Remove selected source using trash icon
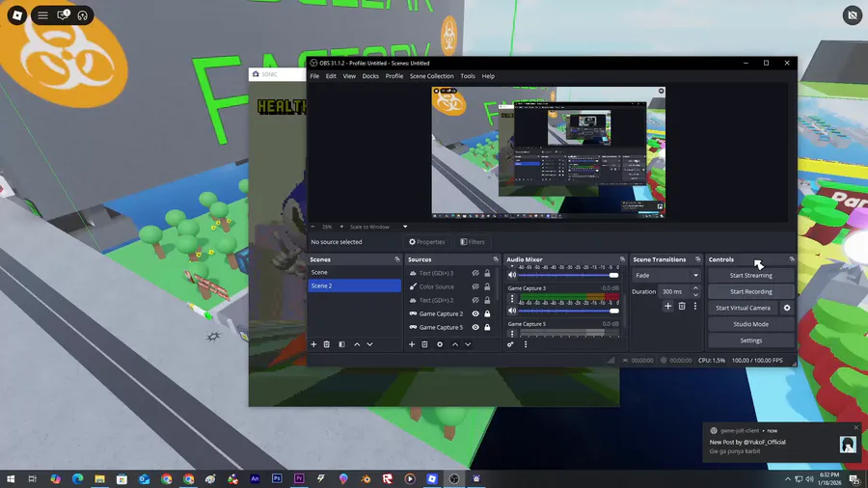868x488 pixels. tap(424, 344)
